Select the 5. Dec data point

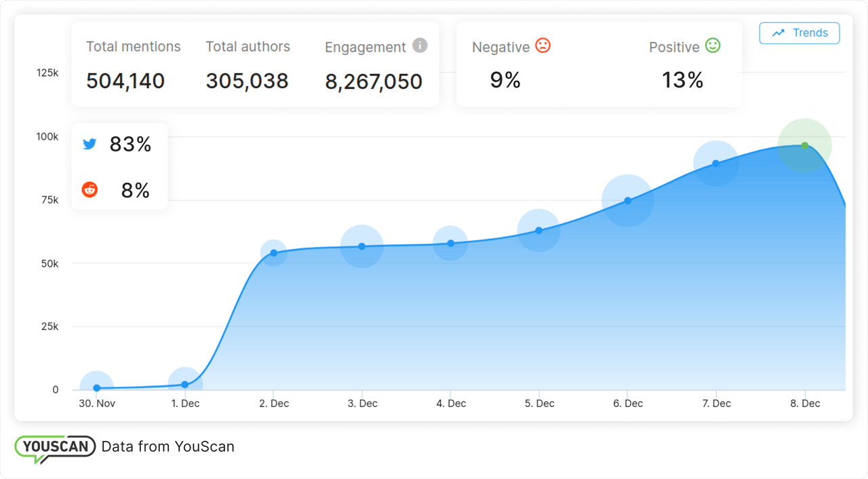(538, 231)
